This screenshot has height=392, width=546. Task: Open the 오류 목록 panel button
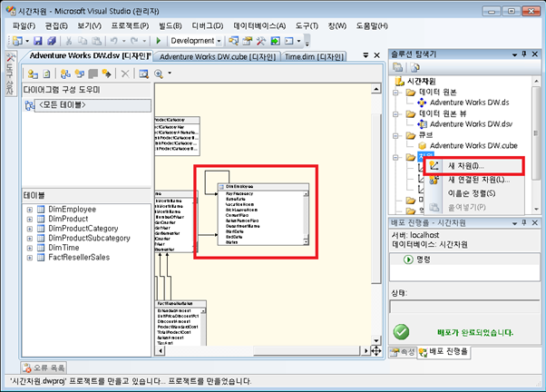(44, 367)
